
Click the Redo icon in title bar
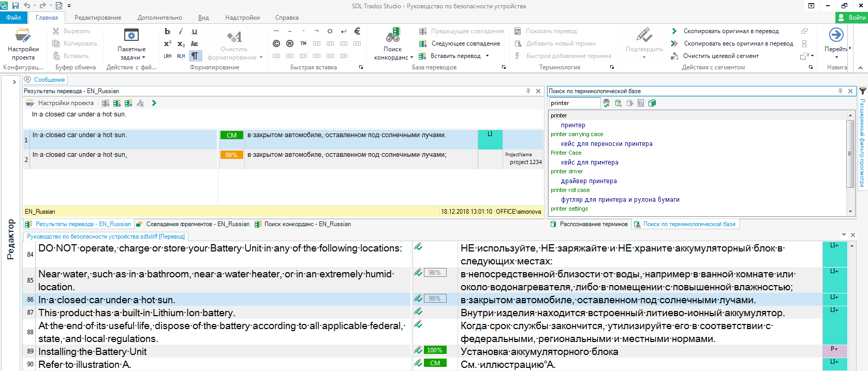pos(43,6)
